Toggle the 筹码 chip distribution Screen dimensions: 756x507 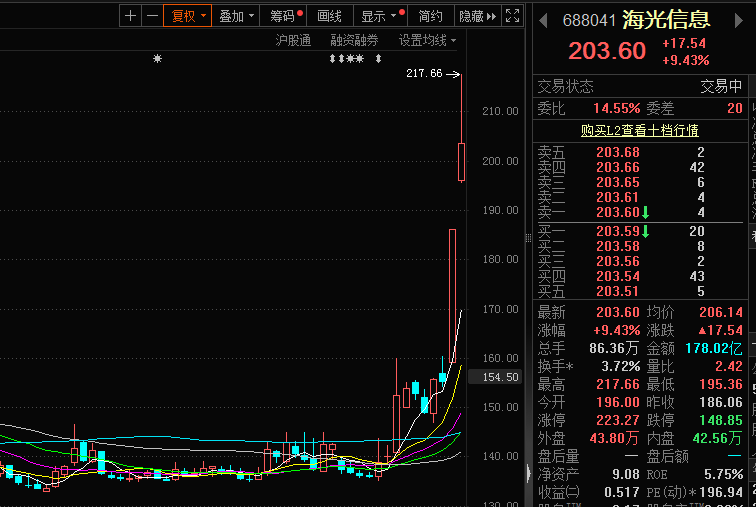click(283, 16)
